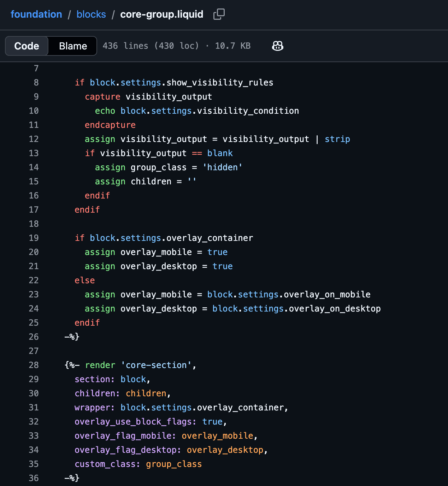448x486 pixels.
Task: Select line number 19
Action: click(34, 238)
